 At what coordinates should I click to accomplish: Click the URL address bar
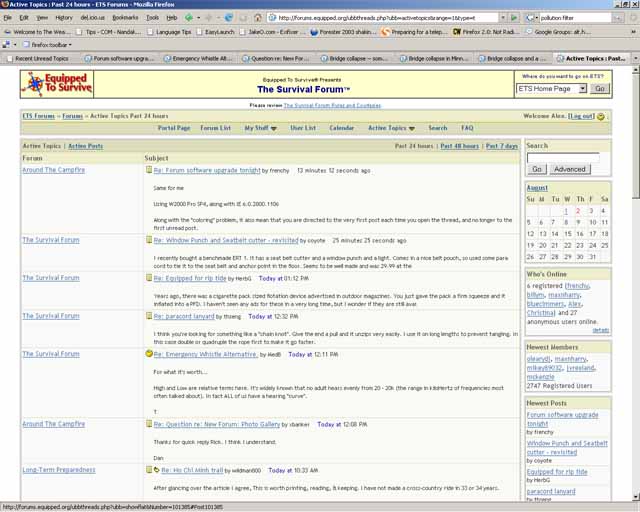(383, 18)
